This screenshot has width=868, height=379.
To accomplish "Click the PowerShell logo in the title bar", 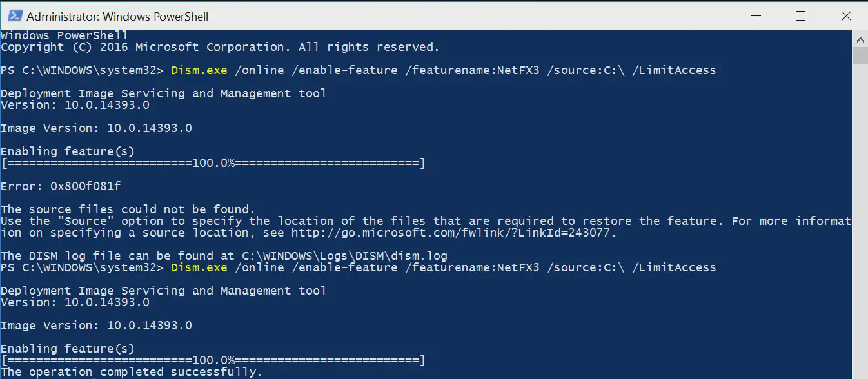I will point(14,15).
